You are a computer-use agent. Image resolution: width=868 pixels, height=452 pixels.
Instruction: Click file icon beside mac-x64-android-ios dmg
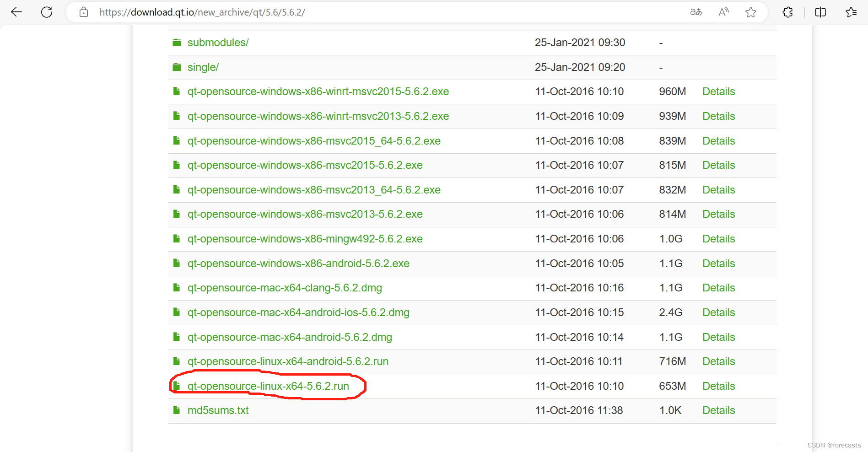click(x=176, y=312)
